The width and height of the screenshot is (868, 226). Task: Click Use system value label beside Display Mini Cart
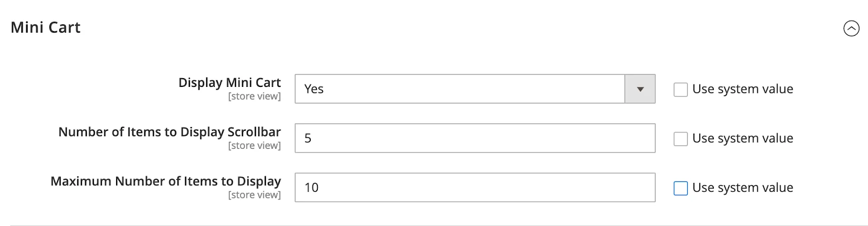point(742,89)
